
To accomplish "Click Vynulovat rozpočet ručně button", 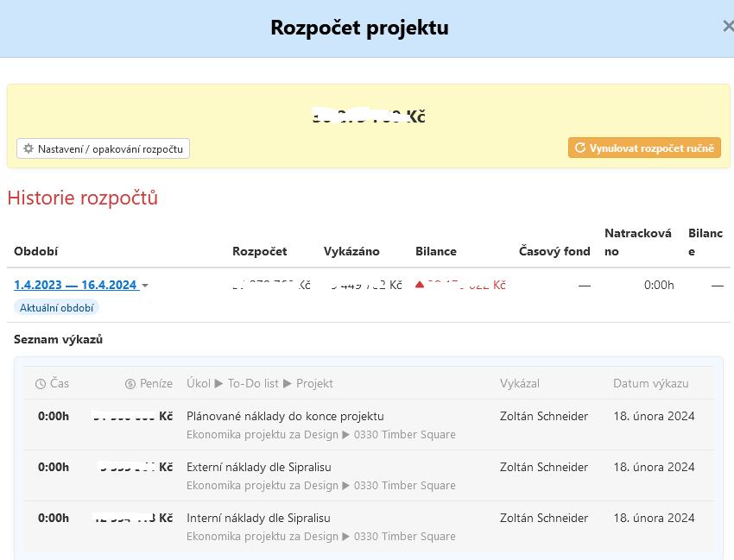I will 644,148.
